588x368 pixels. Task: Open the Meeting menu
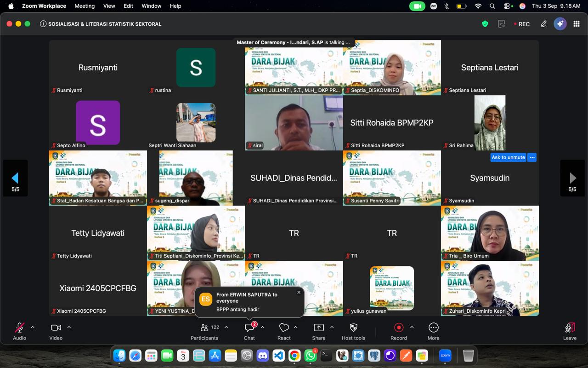(x=85, y=6)
